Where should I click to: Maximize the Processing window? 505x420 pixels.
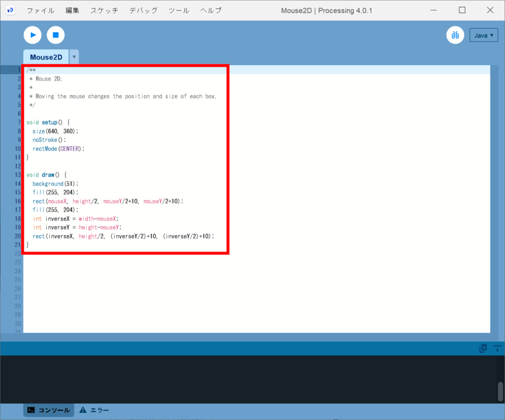462,10
